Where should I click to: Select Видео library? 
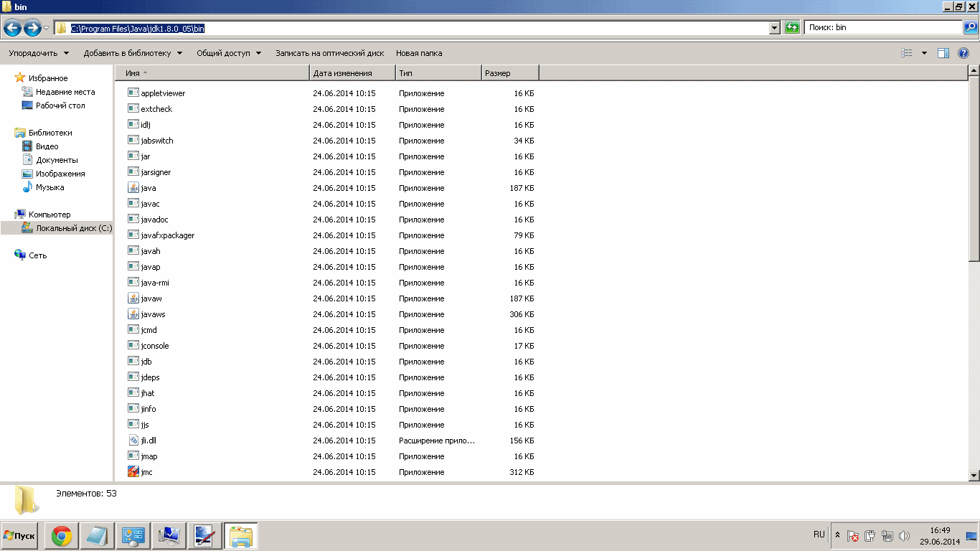click(x=47, y=146)
